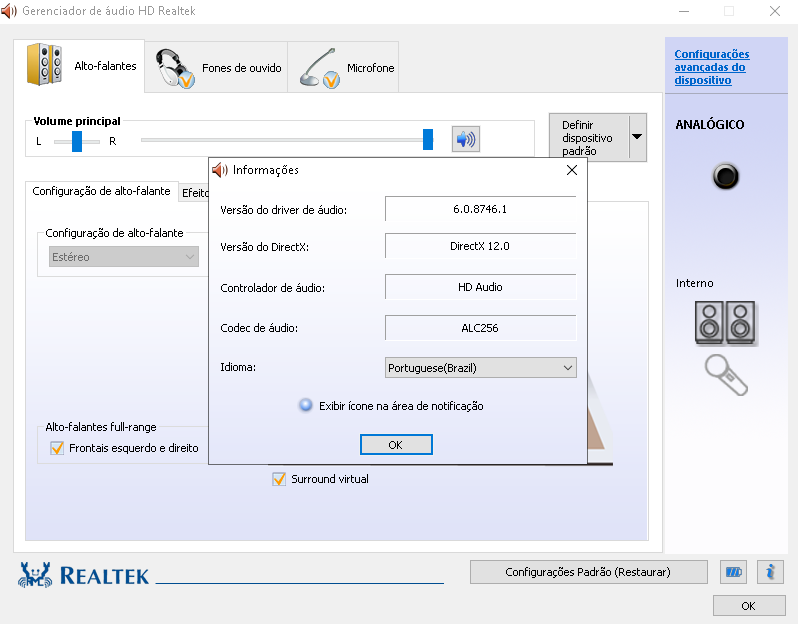Select the partially hidden Efeito sub-tab
The image size is (798, 624).
pos(194,193)
